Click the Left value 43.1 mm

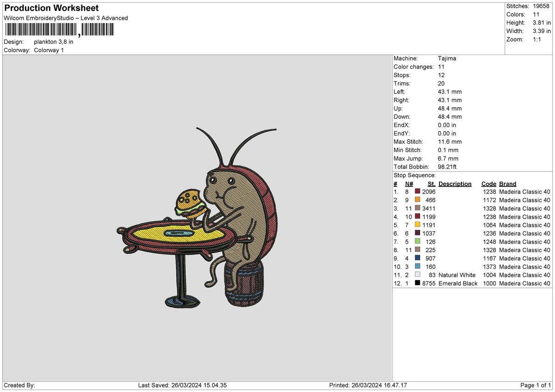tap(450, 92)
